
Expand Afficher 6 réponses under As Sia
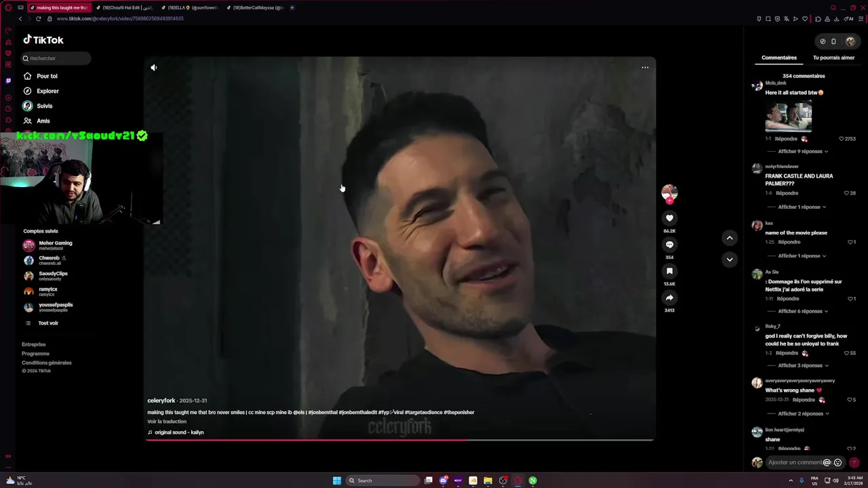pos(803,311)
